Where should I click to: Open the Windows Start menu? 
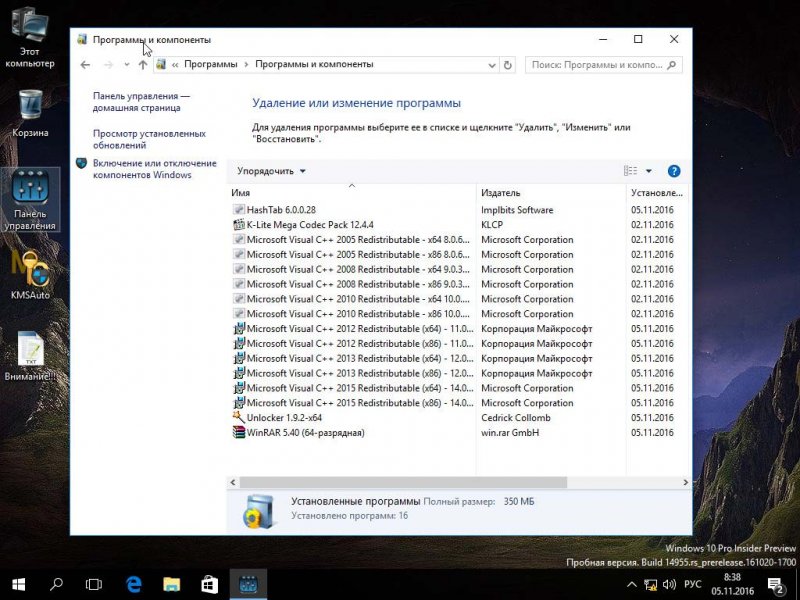18,585
